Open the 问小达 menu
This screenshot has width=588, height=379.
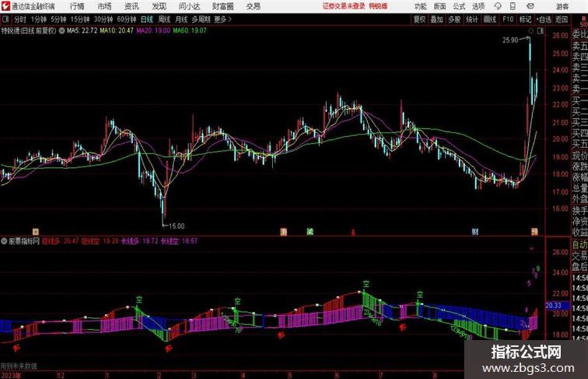coord(189,6)
